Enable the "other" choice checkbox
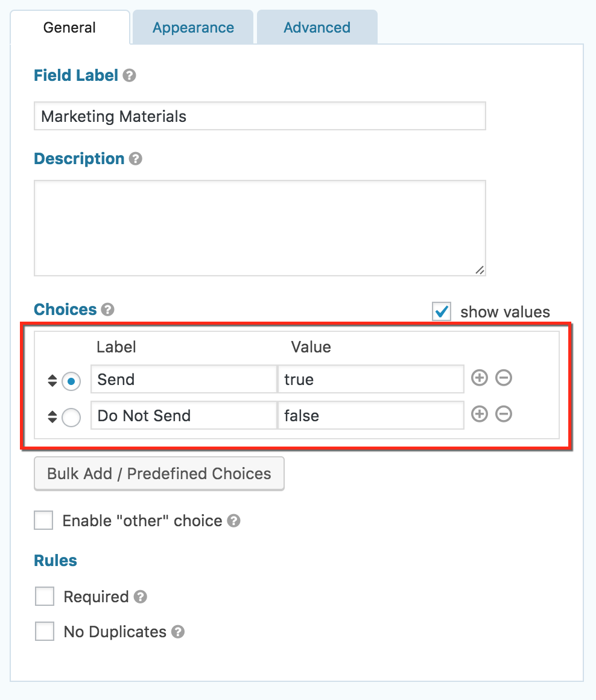This screenshot has width=596, height=700. [x=43, y=520]
